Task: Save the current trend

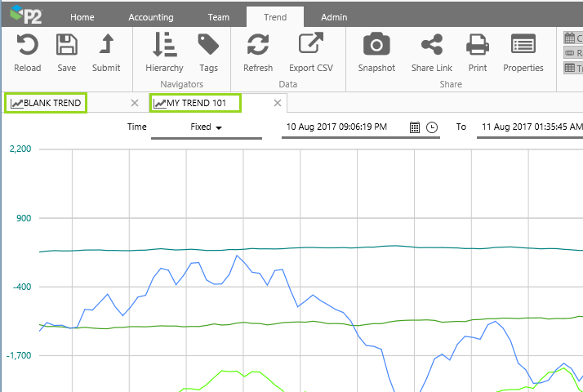Action: 66,45
